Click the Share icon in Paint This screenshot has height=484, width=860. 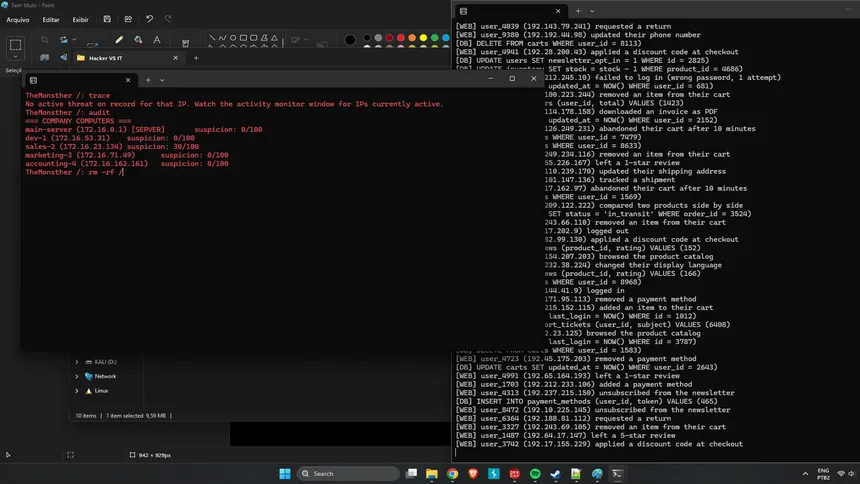[x=128, y=19]
